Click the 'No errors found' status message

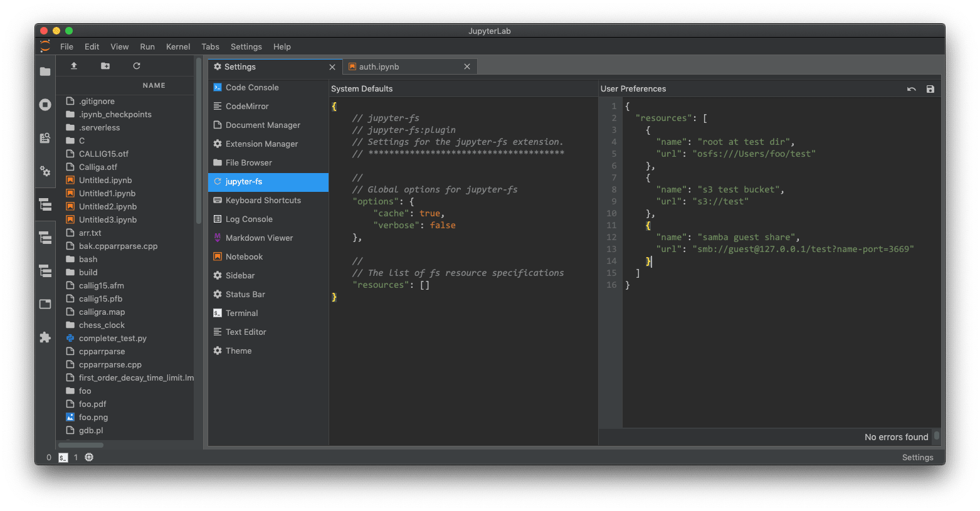click(x=896, y=437)
